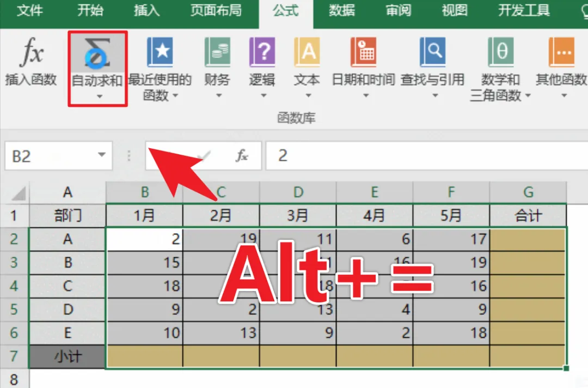Image resolution: width=588 pixels, height=388 pixels.
Task: Click the 合计 header cell
Action: [x=528, y=216]
